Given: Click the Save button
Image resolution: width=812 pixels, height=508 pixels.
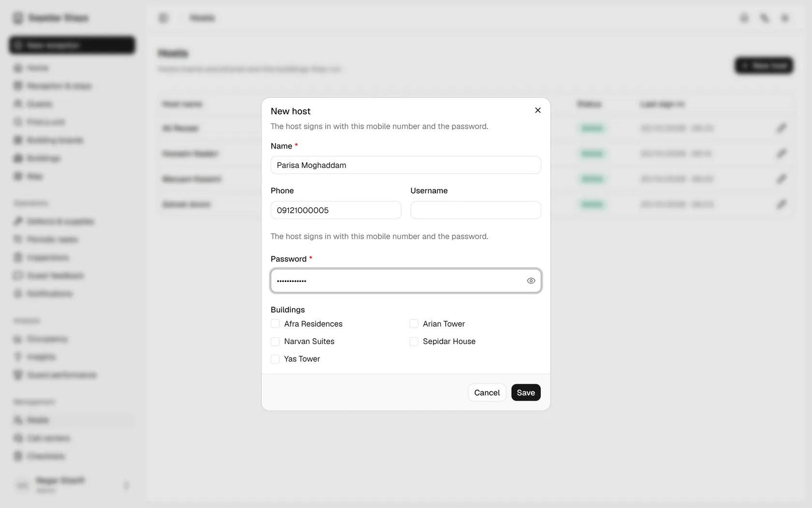Looking at the screenshot, I should pos(526,392).
